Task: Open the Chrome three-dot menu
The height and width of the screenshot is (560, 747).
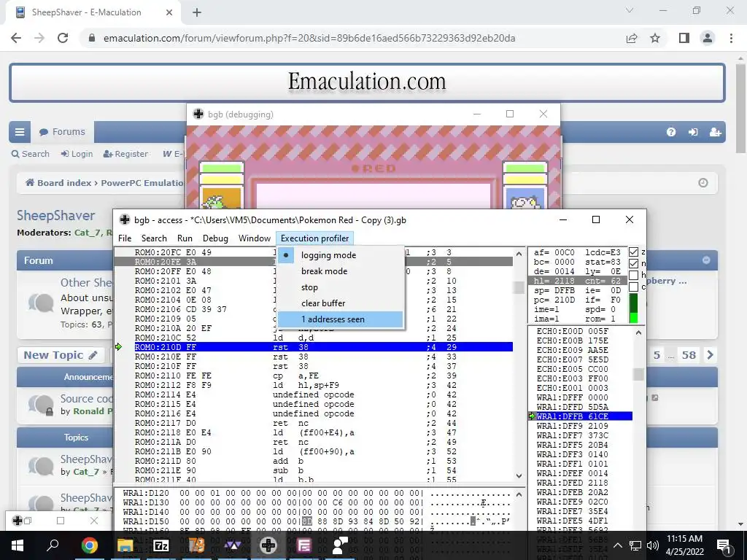Action: click(731, 38)
